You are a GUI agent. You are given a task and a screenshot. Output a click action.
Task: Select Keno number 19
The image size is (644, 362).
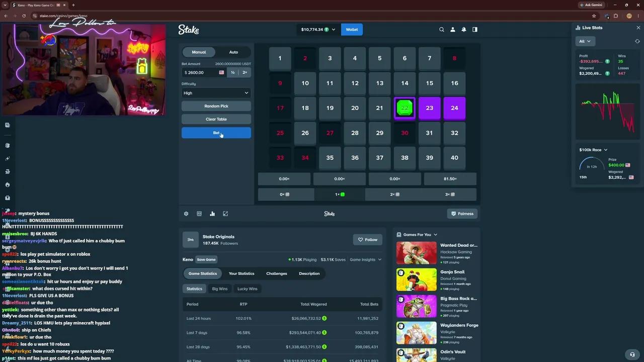pyautogui.click(x=330, y=108)
